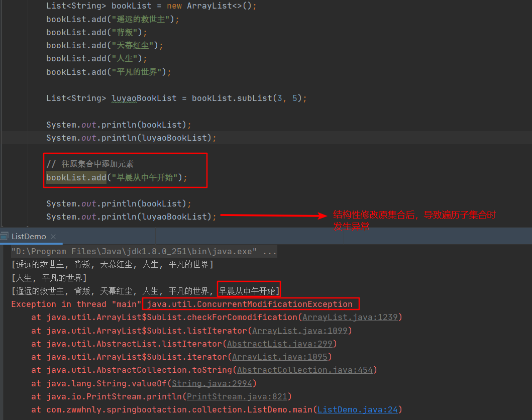Click the ConcurrentModificationException text in the red box

pos(250,303)
